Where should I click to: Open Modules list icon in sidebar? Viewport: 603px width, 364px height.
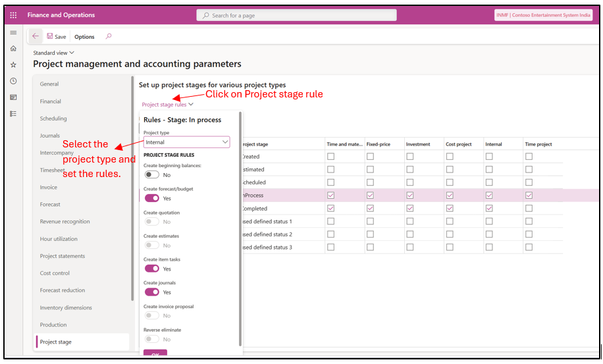(x=13, y=113)
